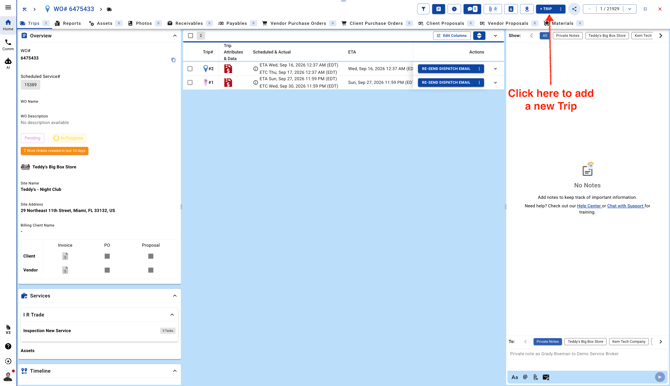670x386 pixels.
Task: Switch to the Photos tab
Action: (x=144, y=24)
